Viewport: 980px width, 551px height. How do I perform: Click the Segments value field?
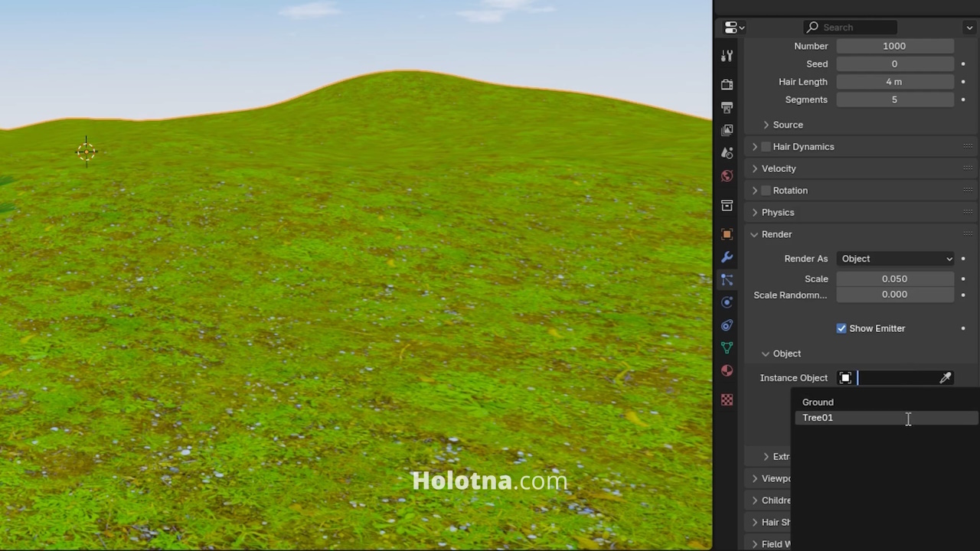(895, 99)
